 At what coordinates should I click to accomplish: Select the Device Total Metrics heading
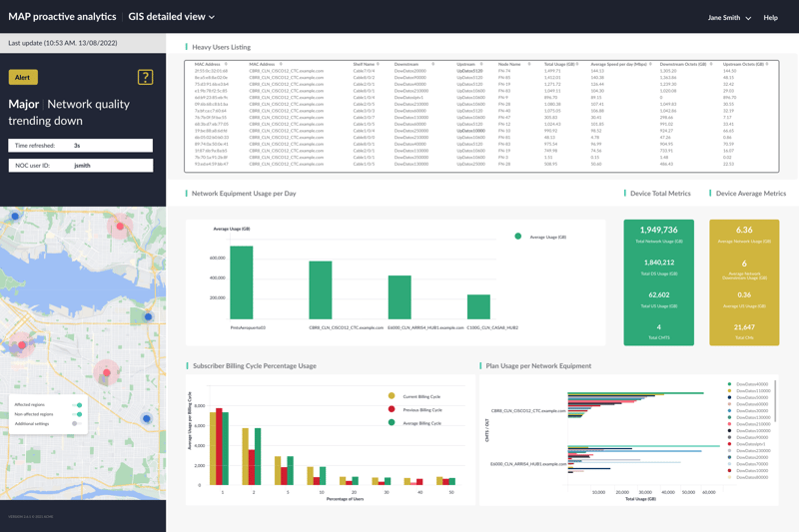pos(660,194)
